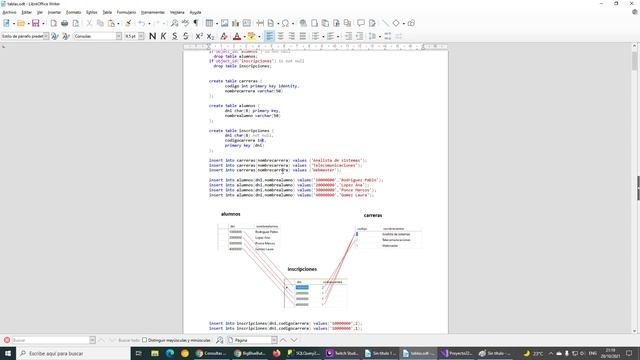
Task: Open the paragraph style dropdown
Action: tap(46, 36)
